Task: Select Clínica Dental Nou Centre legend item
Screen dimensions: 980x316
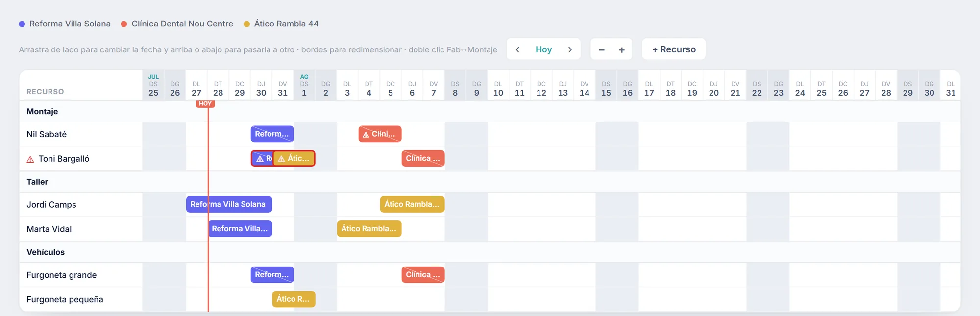Action: [177, 24]
